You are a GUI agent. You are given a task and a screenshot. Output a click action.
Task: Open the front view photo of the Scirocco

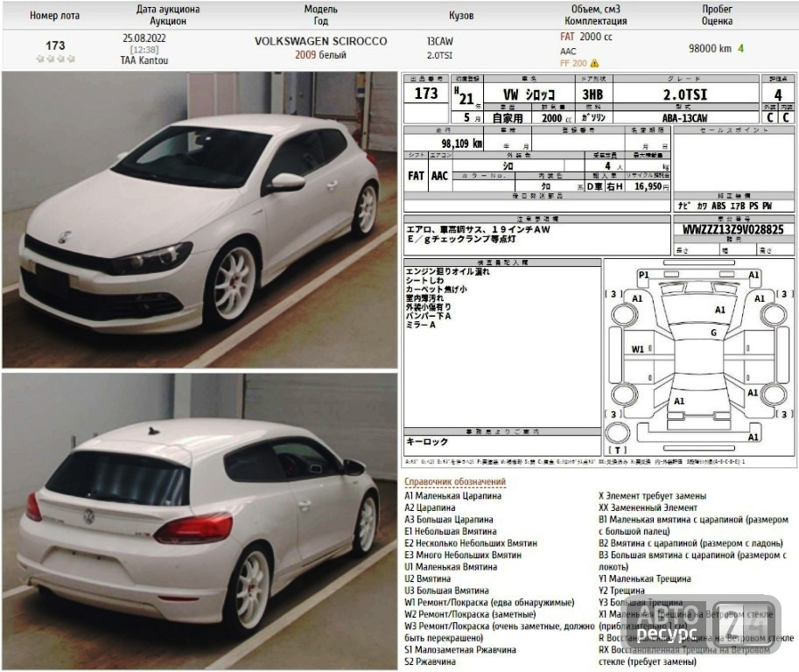pos(200,220)
